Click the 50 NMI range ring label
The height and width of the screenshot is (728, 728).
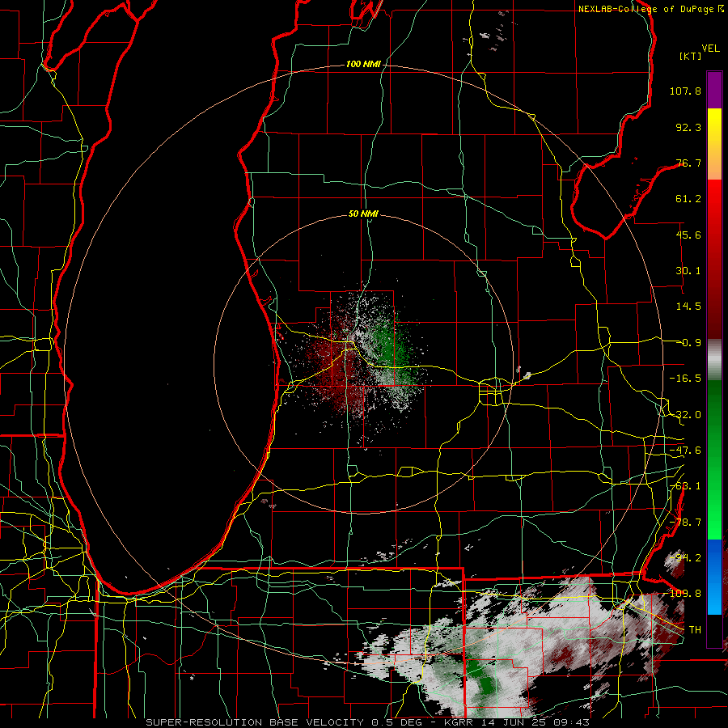[x=363, y=214]
